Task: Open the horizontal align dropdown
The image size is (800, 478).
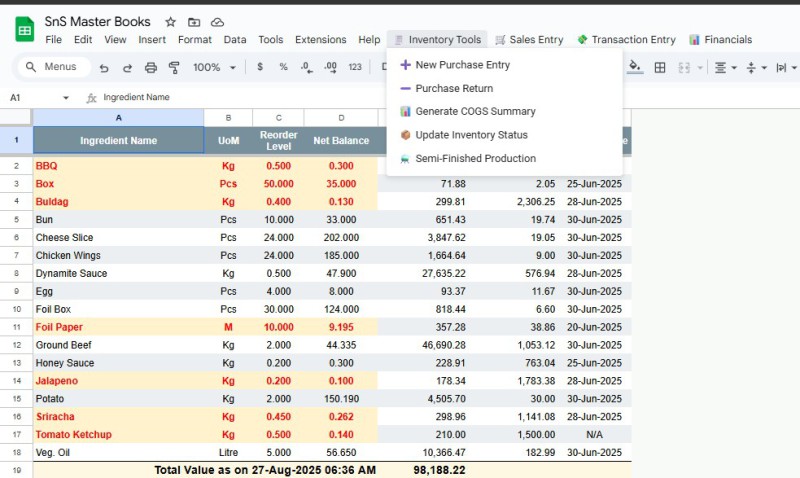Action: pos(725,67)
